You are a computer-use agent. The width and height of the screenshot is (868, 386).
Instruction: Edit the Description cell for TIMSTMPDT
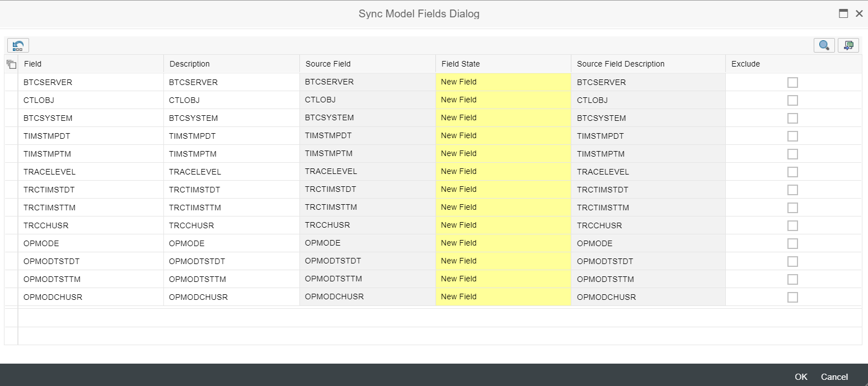coord(231,136)
